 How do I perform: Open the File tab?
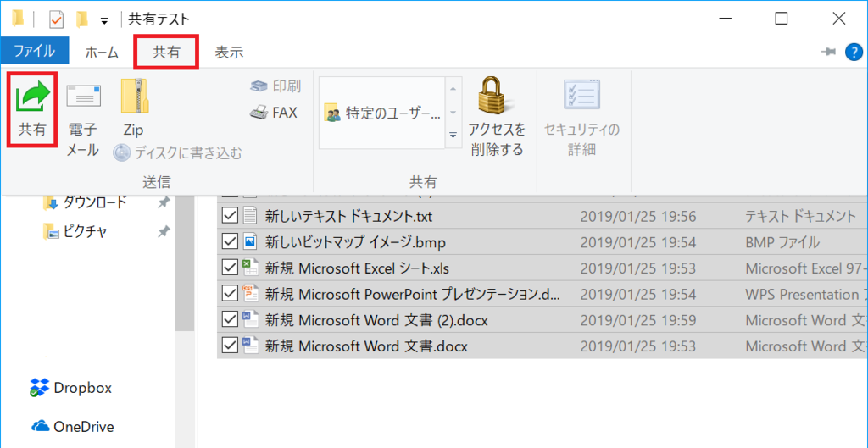point(34,52)
